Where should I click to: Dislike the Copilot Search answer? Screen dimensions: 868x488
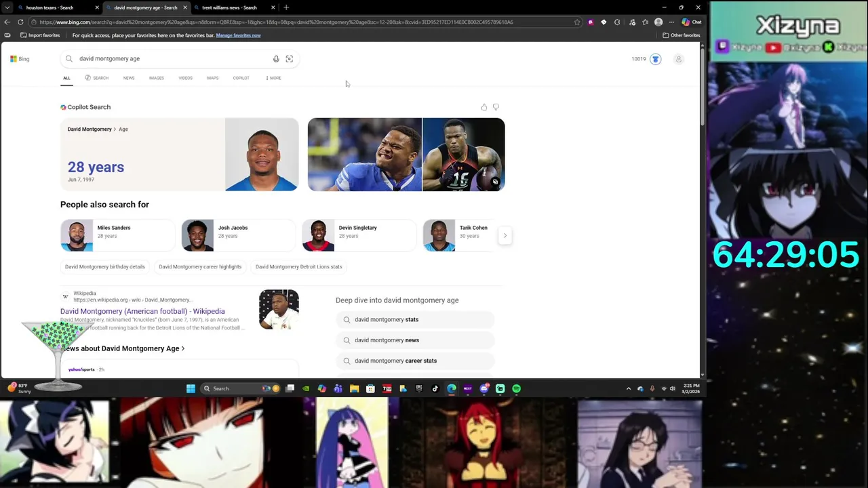point(496,107)
